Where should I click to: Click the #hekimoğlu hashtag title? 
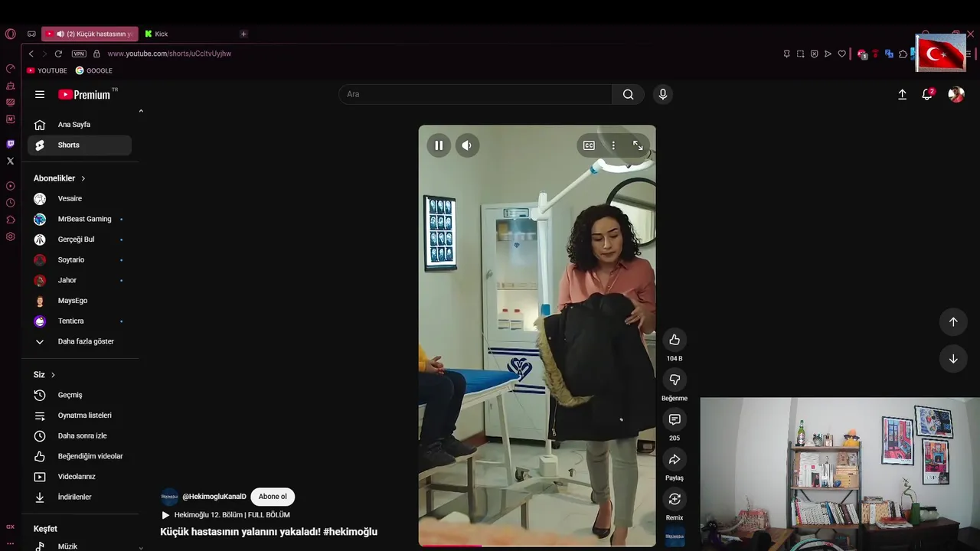tap(350, 532)
